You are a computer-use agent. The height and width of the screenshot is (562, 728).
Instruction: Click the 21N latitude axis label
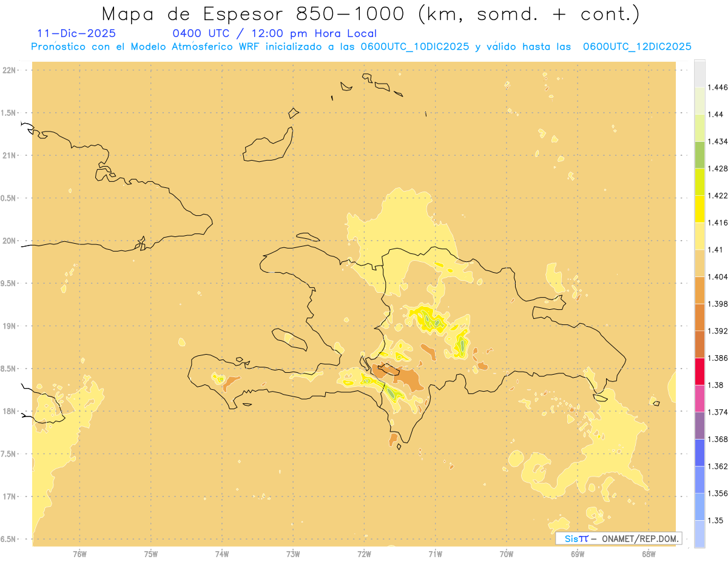9,155
